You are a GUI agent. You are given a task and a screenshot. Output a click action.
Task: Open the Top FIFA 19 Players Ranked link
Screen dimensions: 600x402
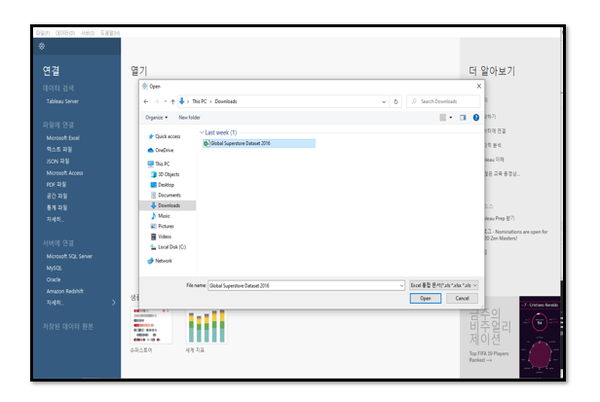(x=489, y=357)
